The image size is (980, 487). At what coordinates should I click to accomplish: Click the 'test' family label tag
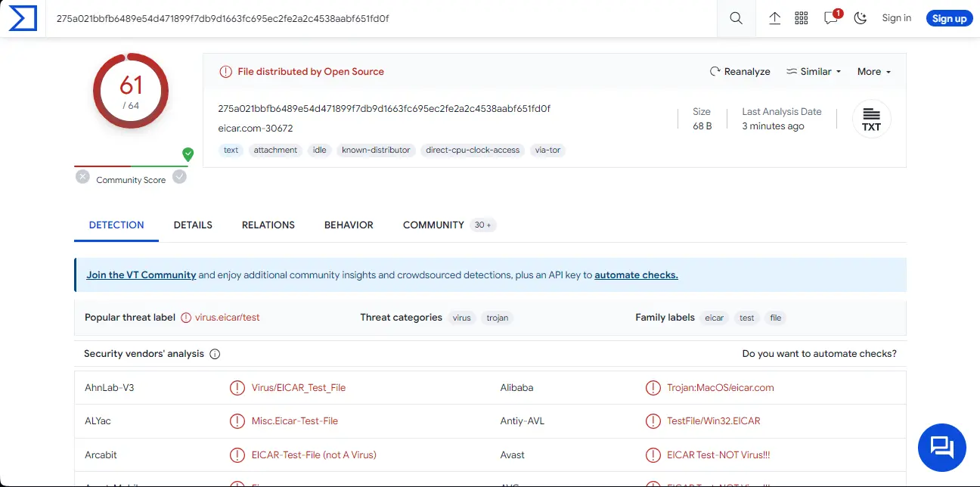747,318
